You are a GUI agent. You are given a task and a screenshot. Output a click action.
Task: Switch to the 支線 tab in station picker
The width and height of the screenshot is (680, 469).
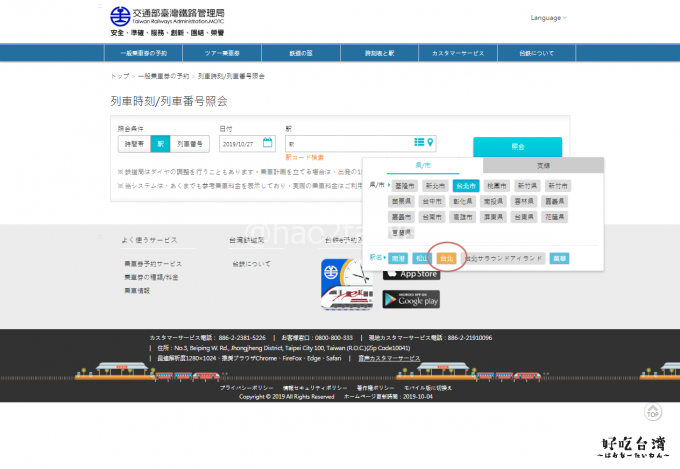tap(543, 166)
